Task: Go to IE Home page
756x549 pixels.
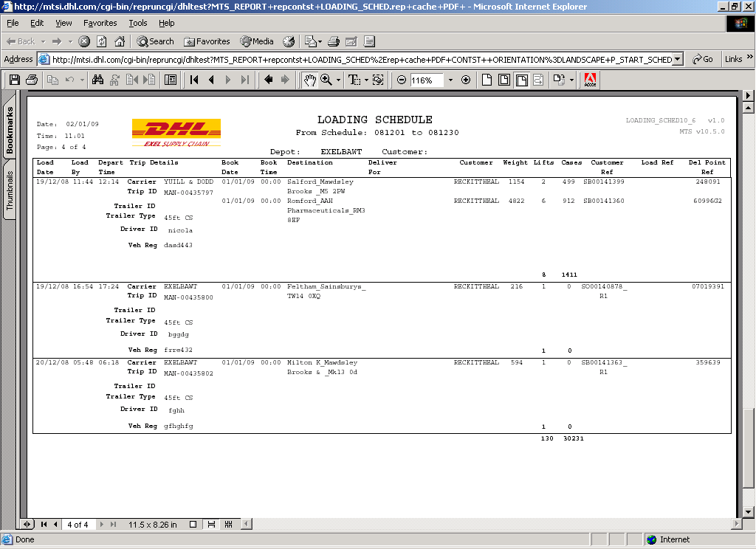Action: [120, 41]
